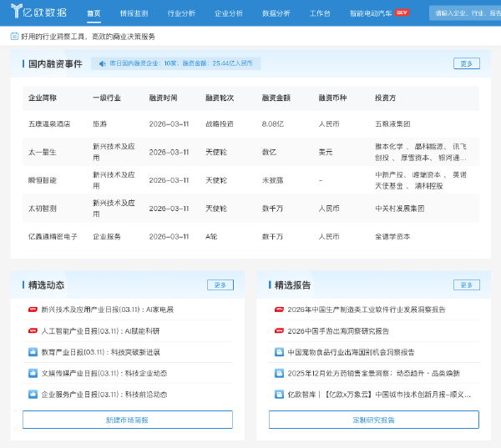This screenshot has height=448, width=501.
Task: Click the document icon beside 企业服务产业日报
Action: tap(33, 395)
